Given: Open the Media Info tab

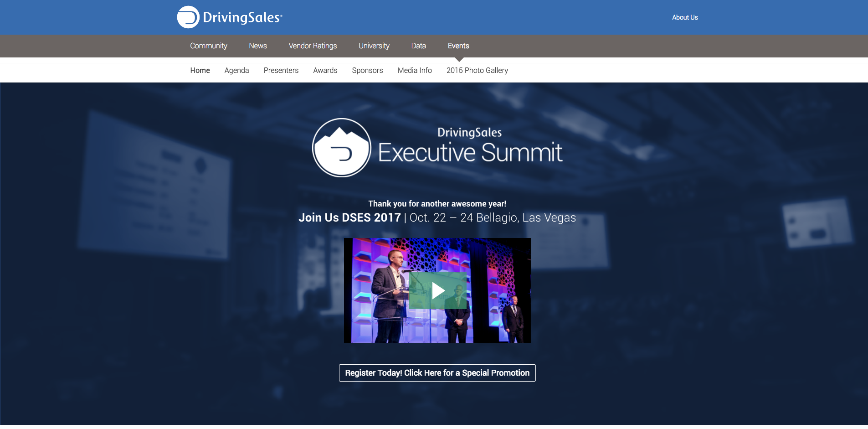Looking at the screenshot, I should 414,70.
